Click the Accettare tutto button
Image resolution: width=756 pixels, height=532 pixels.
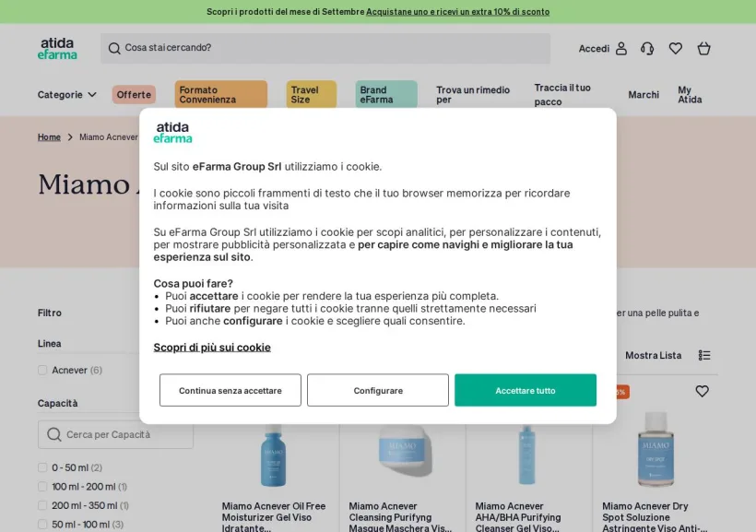(x=526, y=390)
